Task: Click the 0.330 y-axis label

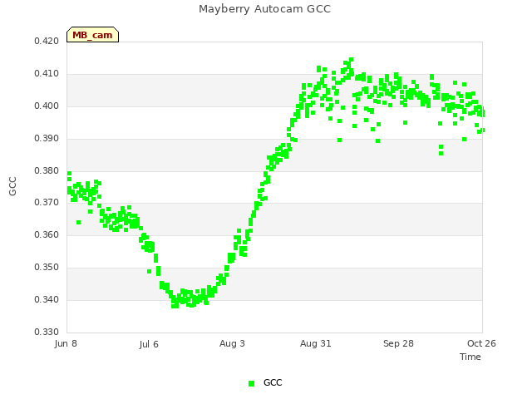Action: coord(47,332)
